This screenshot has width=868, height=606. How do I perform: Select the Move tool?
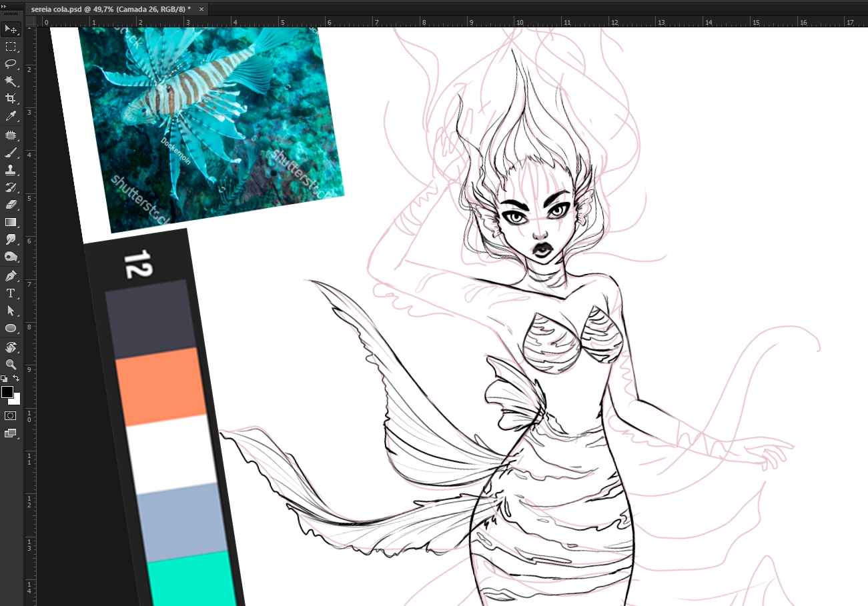point(11,29)
